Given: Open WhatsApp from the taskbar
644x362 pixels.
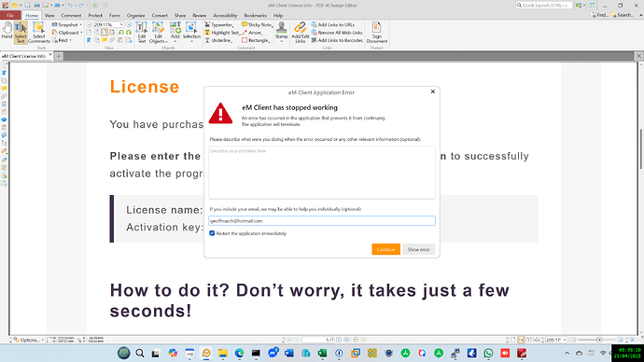Looking at the screenshot, I should pos(488,353).
